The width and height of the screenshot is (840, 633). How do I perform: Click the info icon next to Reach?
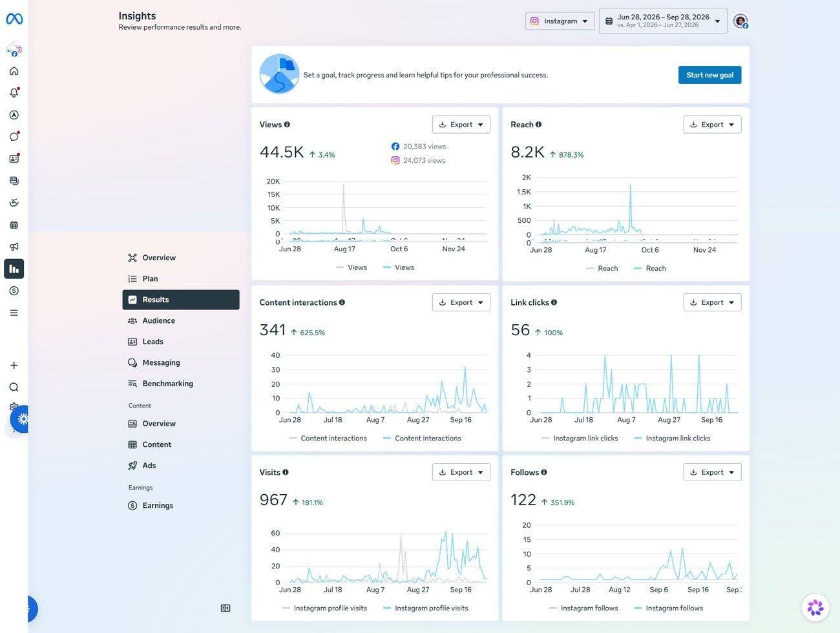[538, 125]
